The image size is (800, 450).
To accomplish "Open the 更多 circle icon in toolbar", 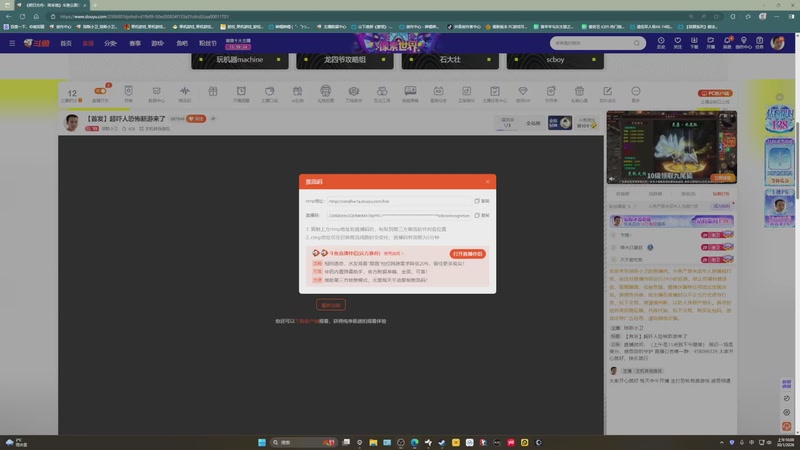I will coord(636,91).
